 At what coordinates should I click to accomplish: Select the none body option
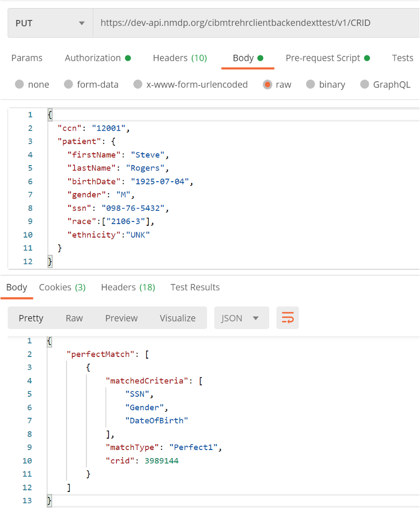[32, 84]
